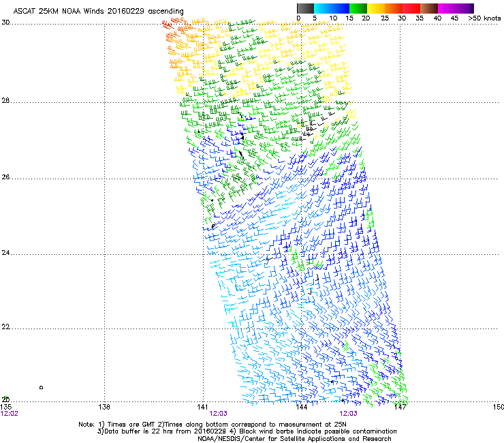
Task: Click the green 15-20 knots legend swatch
Action: [358, 8]
